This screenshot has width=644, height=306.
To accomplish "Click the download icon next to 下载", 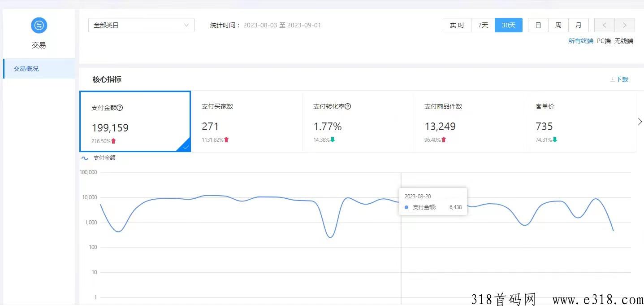I will click(x=612, y=79).
